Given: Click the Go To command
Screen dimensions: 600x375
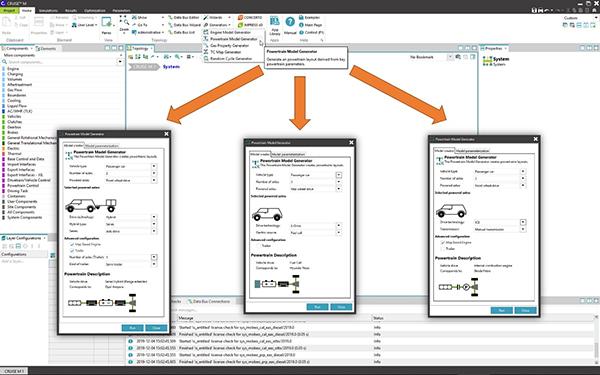Looking at the screenshot, I should pyautogui.click(x=140, y=25).
